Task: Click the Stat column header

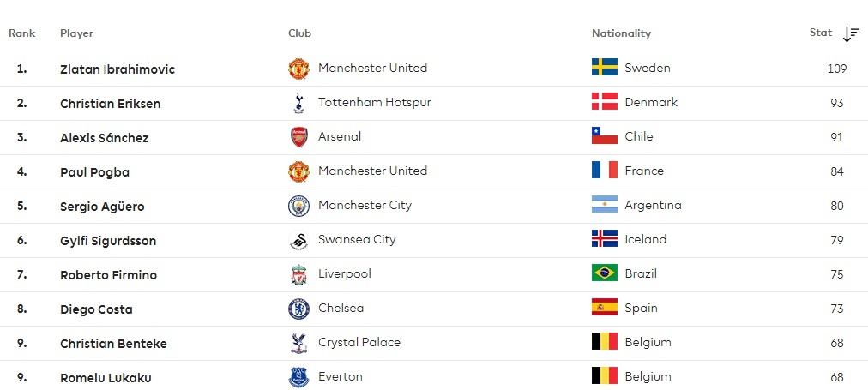Action: 821,33
